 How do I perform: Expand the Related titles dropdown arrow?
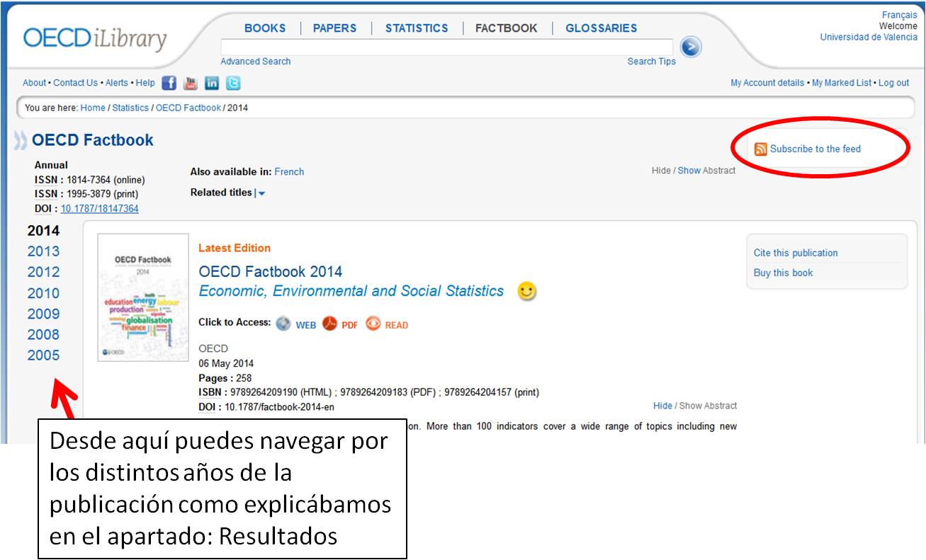click(261, 193)
